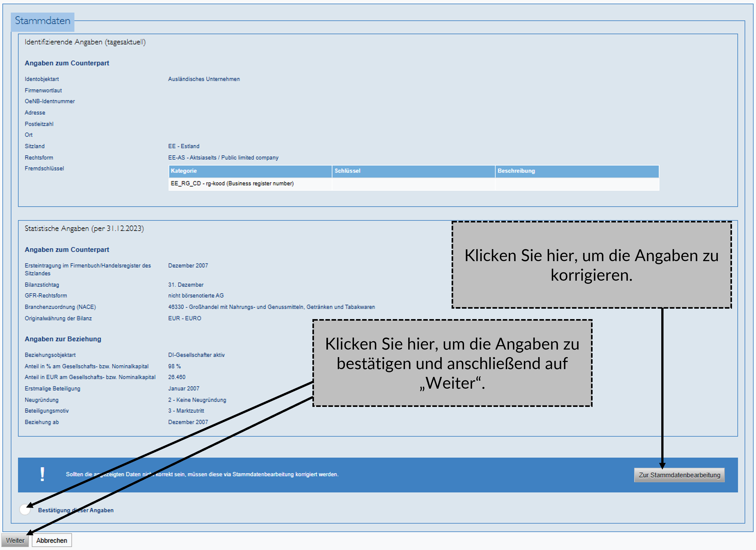Click the Ausländisches Unternehmen value
The height and width of the screenshot is (550, 756).
pos(204,79)
